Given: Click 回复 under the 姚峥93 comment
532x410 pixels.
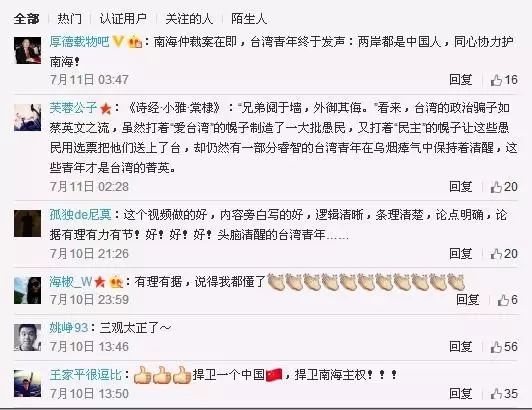Looking at the screenshot, I should [x=460, y=347].
